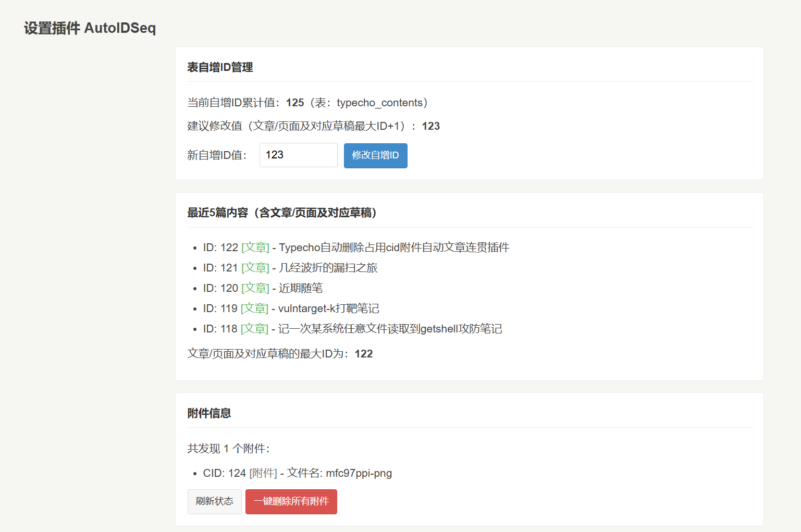
Task: Select the 记一次某系统任意文件读取 article title
Action: point(390,329)
